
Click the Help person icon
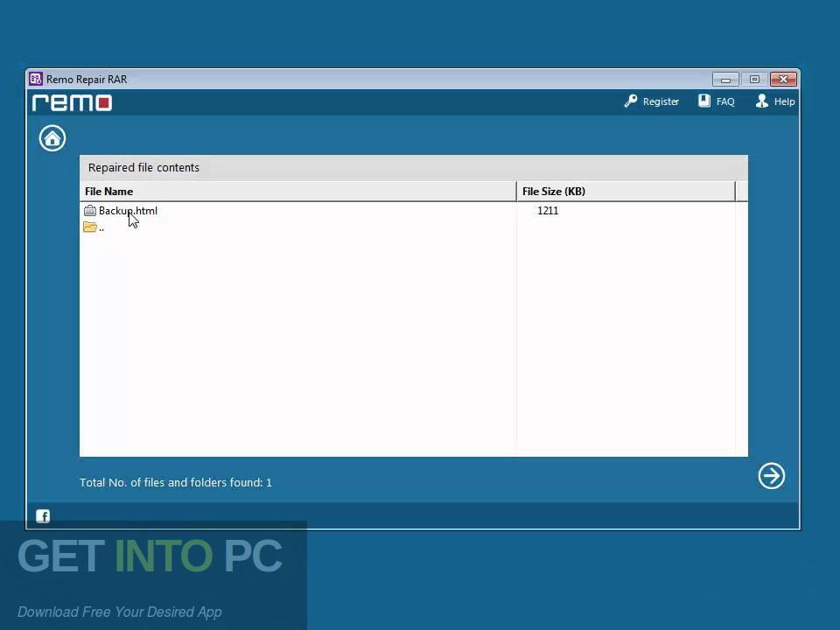click(762, 101)
